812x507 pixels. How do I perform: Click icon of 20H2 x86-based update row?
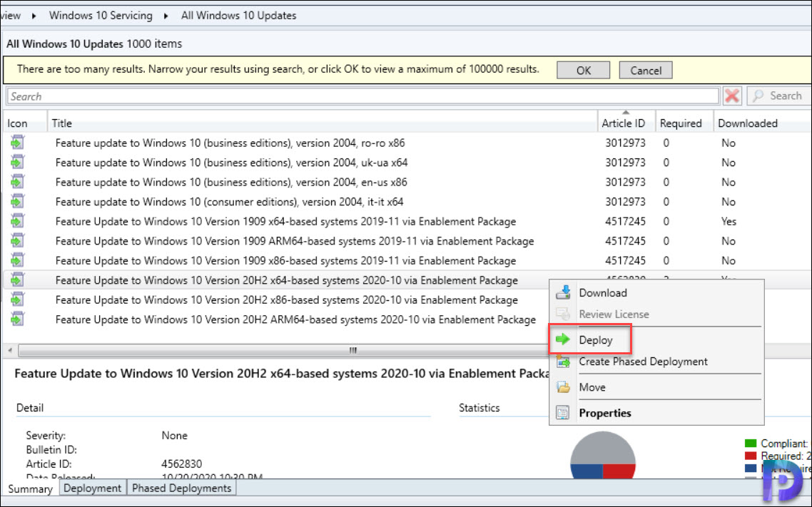click(18, 299)
